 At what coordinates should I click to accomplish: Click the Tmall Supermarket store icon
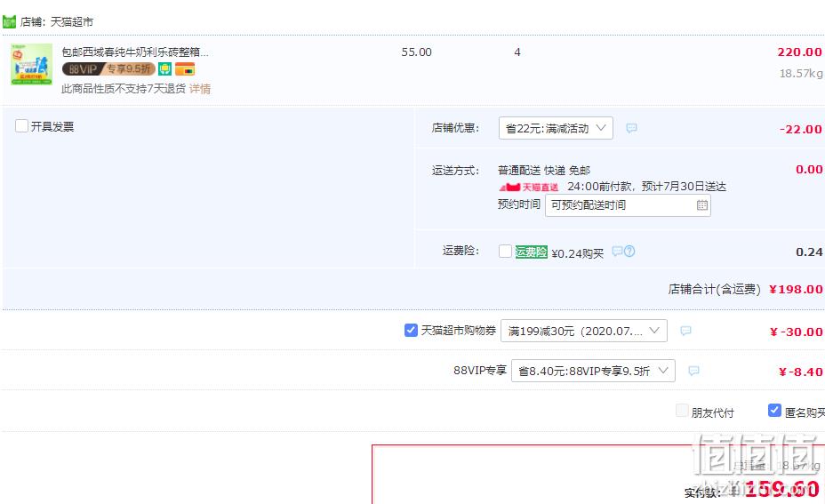9,21
